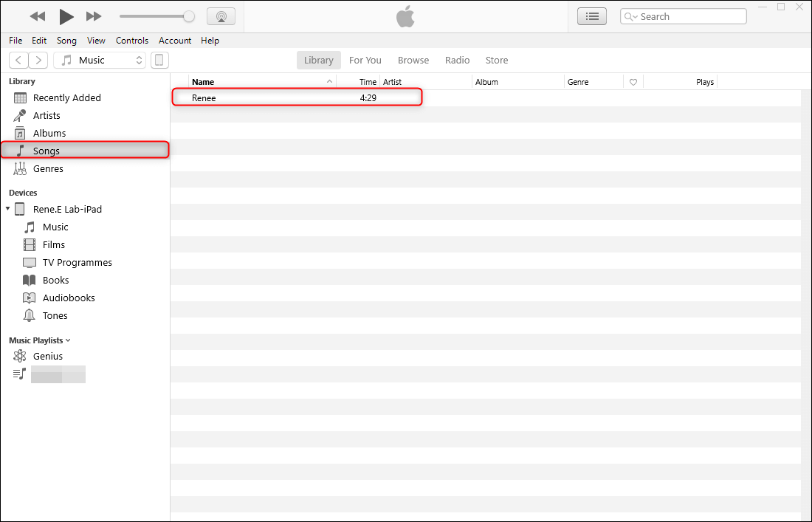Select Artists in Library sidebar
812x522 pixels.
(85, 115)
